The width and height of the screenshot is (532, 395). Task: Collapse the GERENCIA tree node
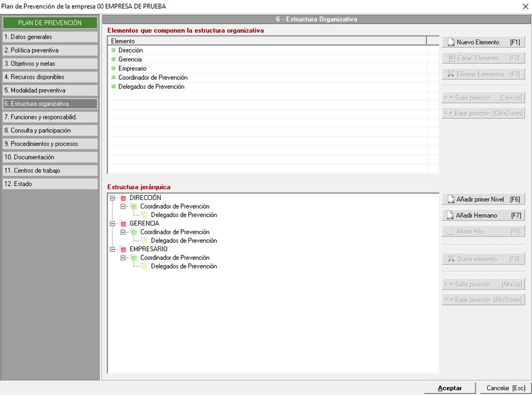click(112, 224)
